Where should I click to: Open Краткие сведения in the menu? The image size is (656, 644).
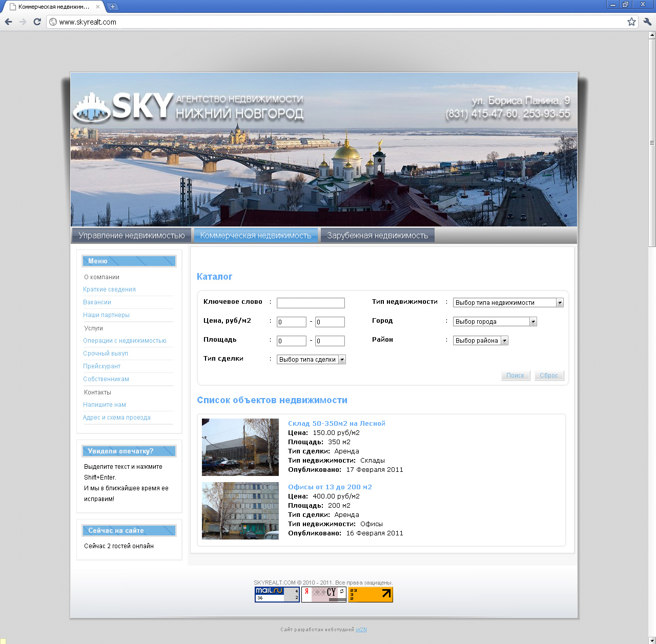click(x=109, y=289)
